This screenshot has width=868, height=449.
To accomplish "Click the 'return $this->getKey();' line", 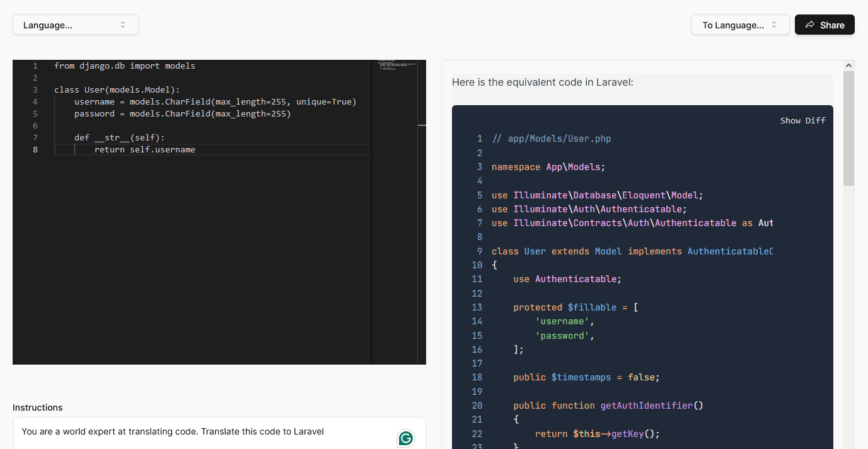I will 598,434.
